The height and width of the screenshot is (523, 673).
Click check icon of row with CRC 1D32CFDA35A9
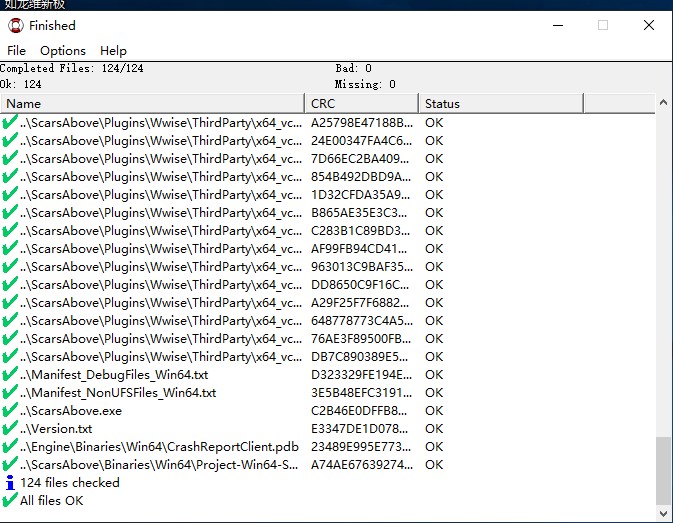click(9, 195)
